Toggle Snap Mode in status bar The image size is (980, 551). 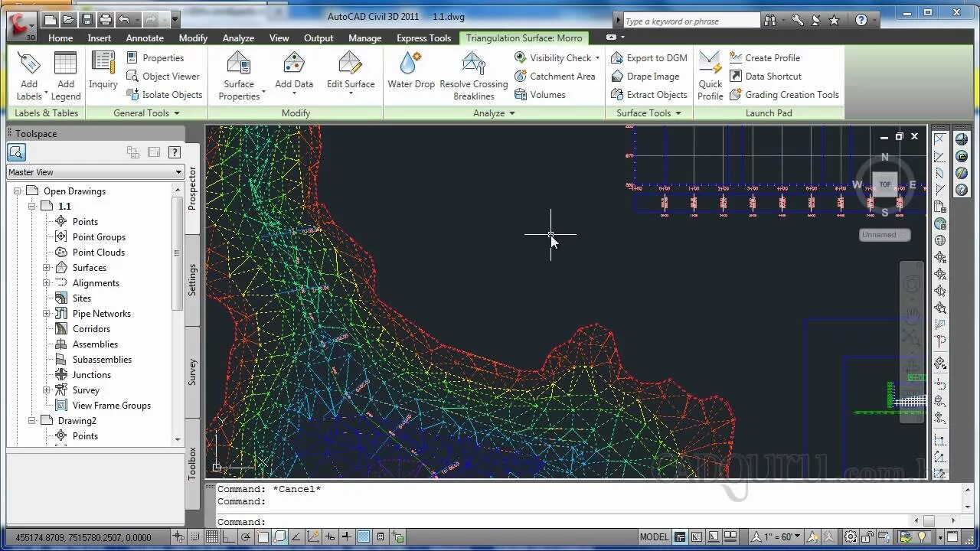click(195, 536)
